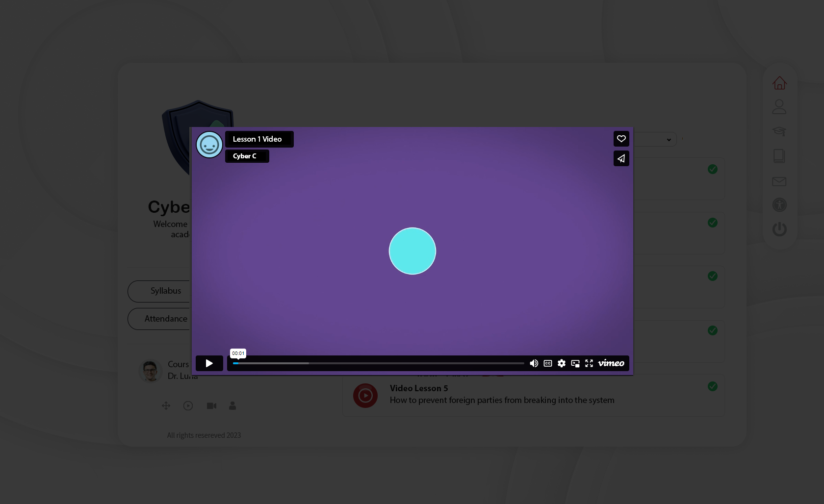Open the Cyber C channel label
824x504 pixels.
pyautogui.click(x=247, y=156)
